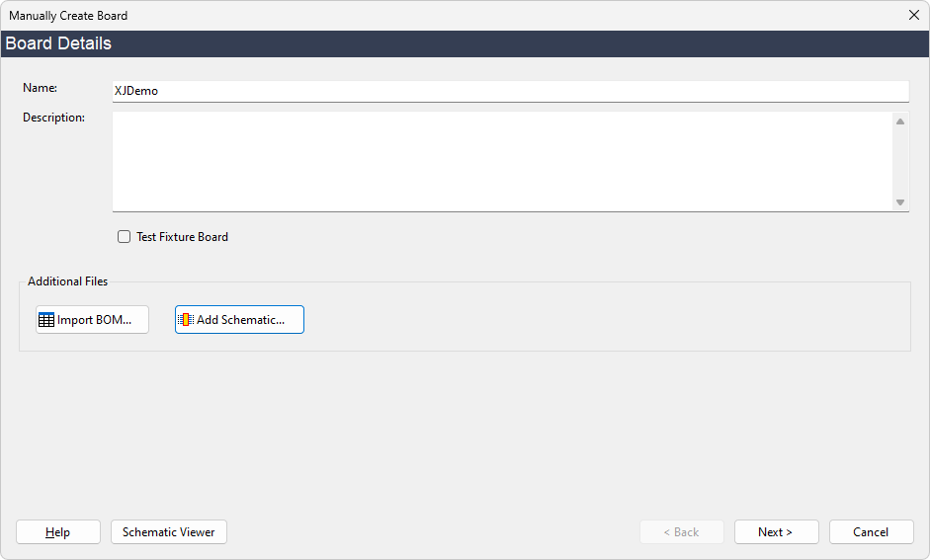Image resolution: width=930 pixels, height=560 pixels.
Task: Click the Import BOM table icon
Action: tap(46, 320)
